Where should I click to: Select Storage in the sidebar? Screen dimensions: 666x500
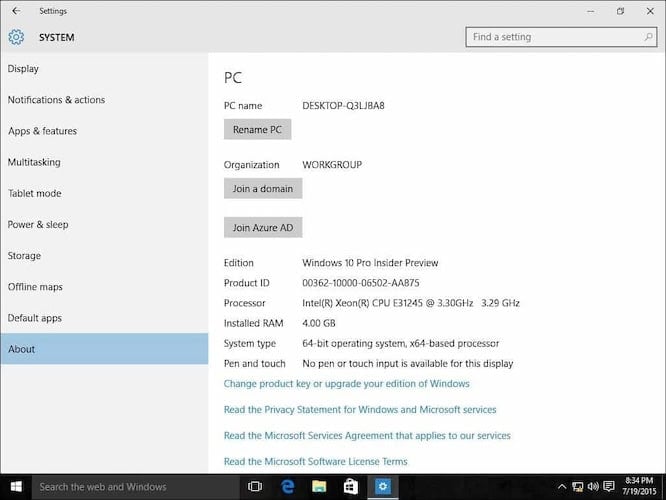click(104, 256)
